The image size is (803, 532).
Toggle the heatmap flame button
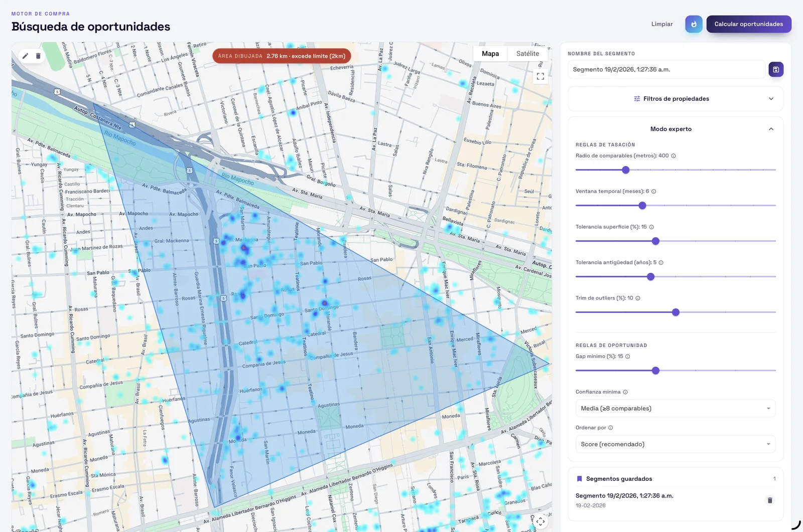click(x=694, y=24)
